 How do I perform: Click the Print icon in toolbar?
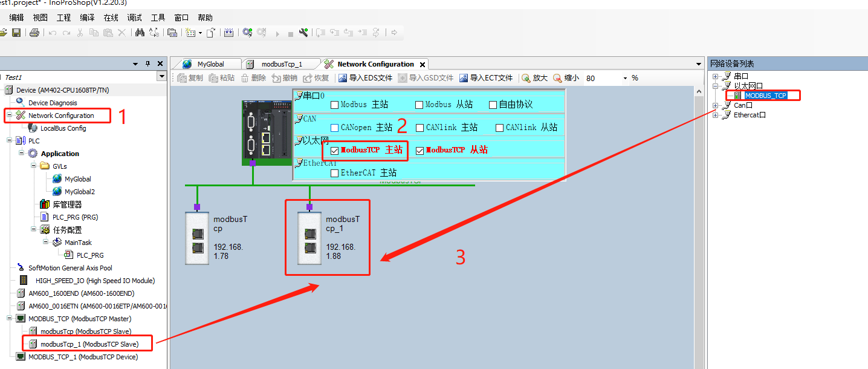tap(34, 33)
